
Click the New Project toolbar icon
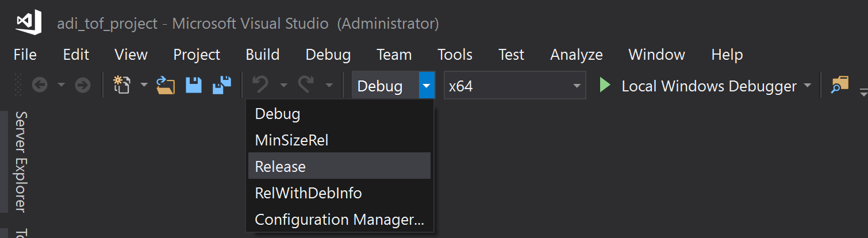121,86
